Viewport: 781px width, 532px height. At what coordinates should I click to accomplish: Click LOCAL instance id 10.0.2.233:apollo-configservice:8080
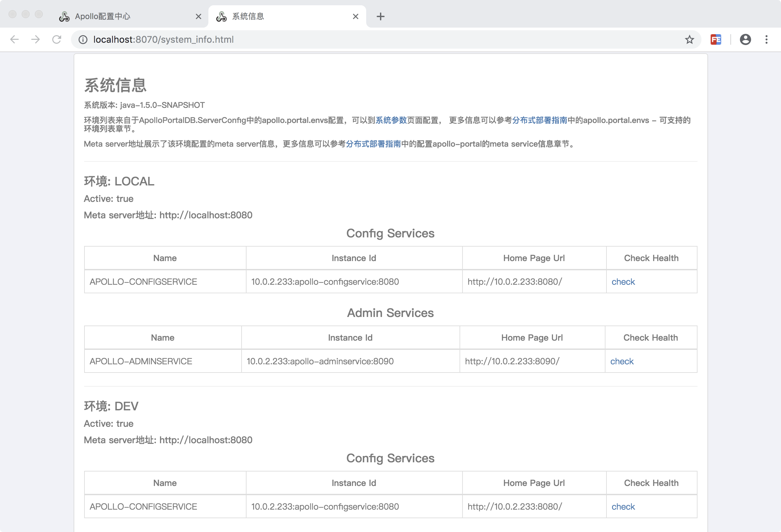tap(325, 282)
